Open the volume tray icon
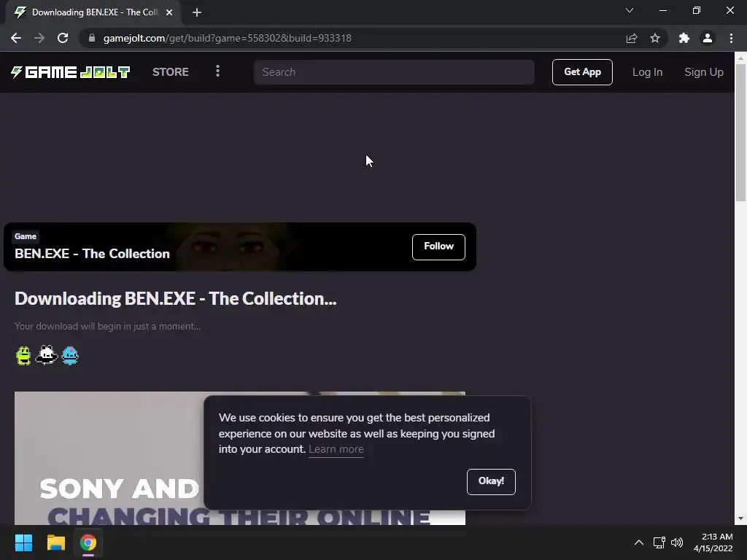The width and height of the screenshot is (747, 560). click(x=677, y=542)
